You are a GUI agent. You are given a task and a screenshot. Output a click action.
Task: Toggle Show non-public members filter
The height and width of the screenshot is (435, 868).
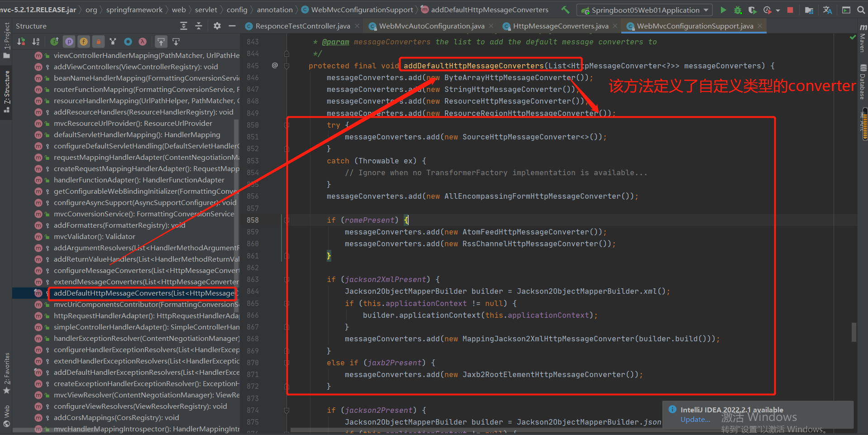pyautogui.click(x=98, y=42)
